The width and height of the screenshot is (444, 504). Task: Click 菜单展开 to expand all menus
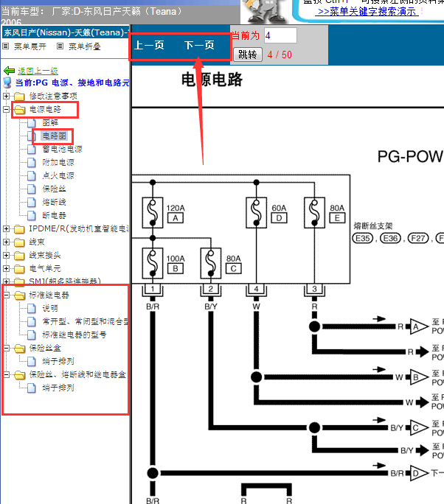coord(30,46)
